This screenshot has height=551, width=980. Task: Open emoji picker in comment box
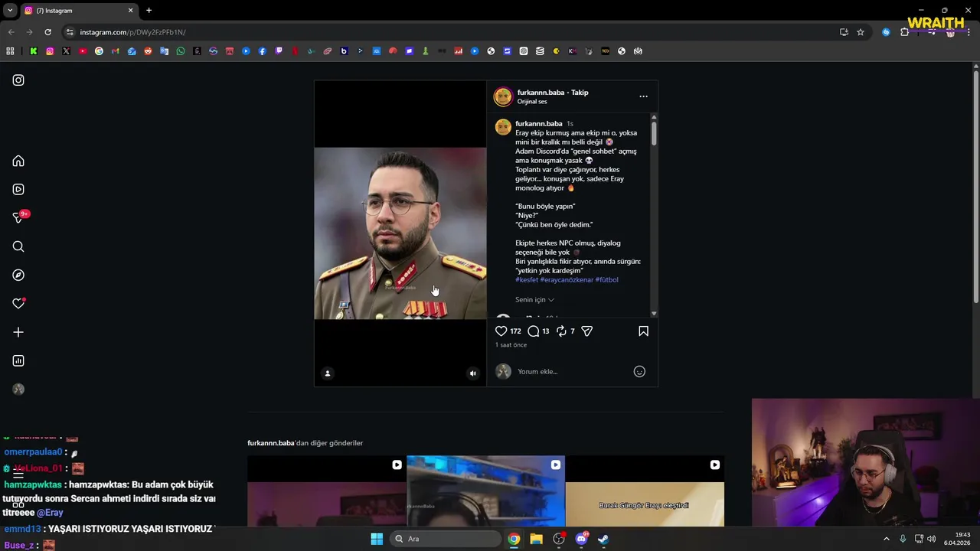pyautogui.click(x=639, y=371)
